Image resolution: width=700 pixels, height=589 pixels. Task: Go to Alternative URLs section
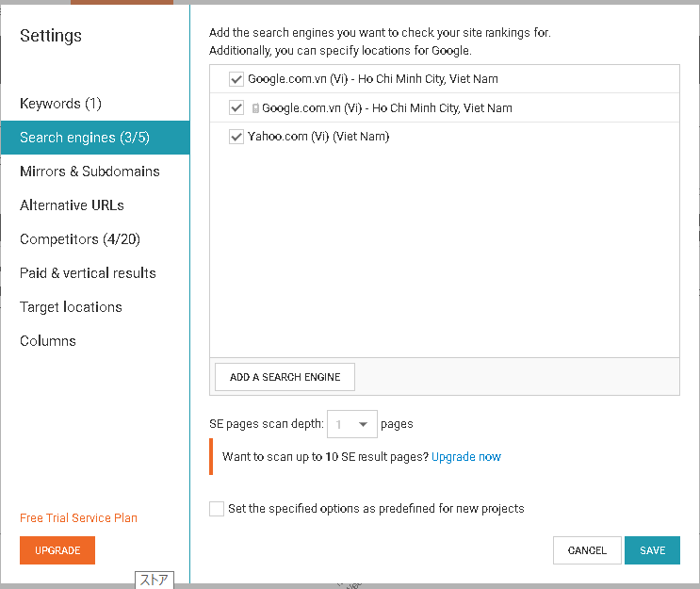pos(72,205)
